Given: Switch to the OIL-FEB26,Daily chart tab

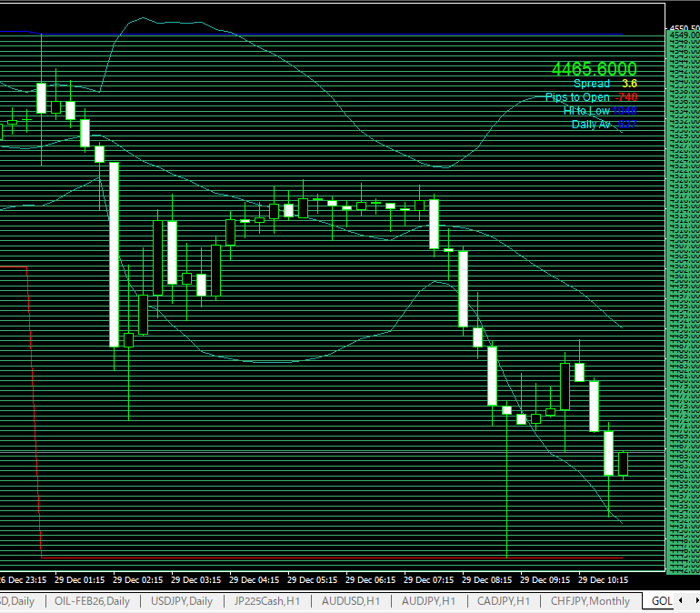Looking at the screenshot, I should point(92,601).
